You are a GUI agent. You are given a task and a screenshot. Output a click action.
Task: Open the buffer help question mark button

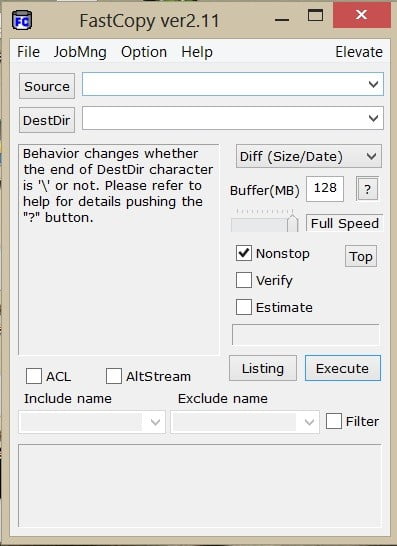coord(367,189)
